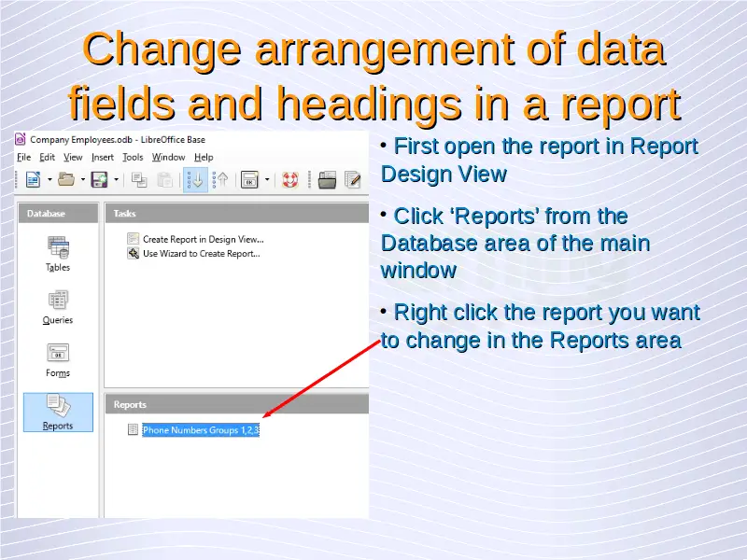747x560 pixels.
Task: Open the Edit menu
Action: pos(48,157)
